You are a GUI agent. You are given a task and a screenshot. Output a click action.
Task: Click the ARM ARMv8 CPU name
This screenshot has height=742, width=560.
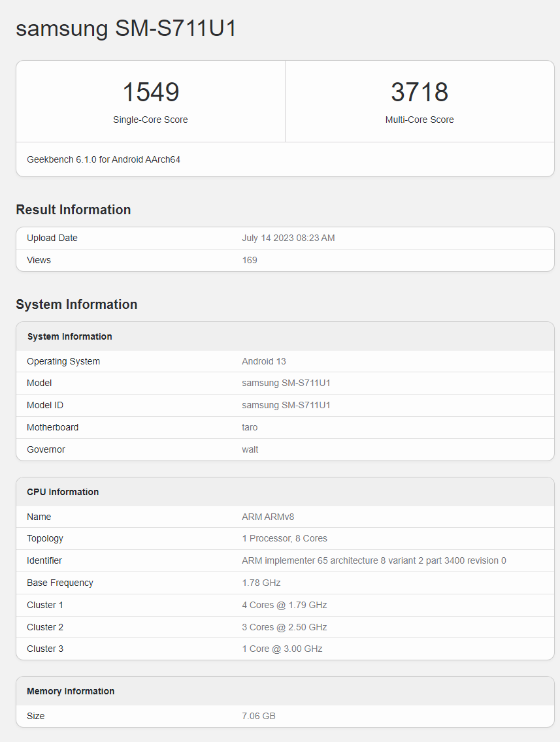coord(268,517)
